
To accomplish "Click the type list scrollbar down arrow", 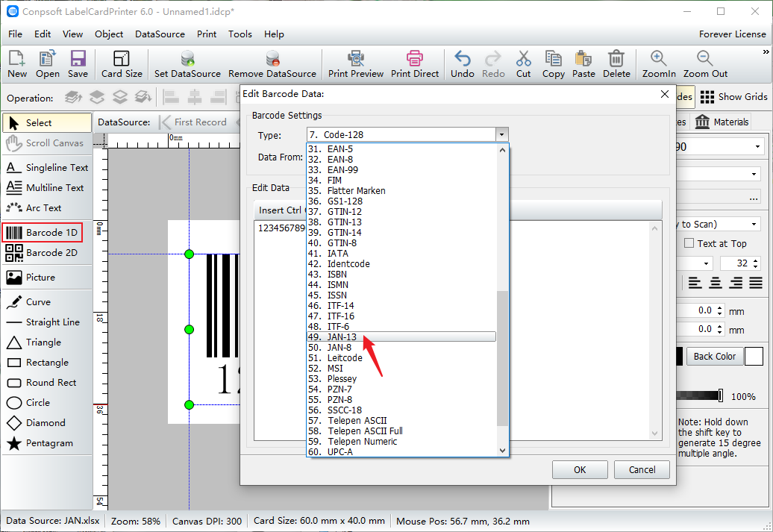I will (502, 451).
